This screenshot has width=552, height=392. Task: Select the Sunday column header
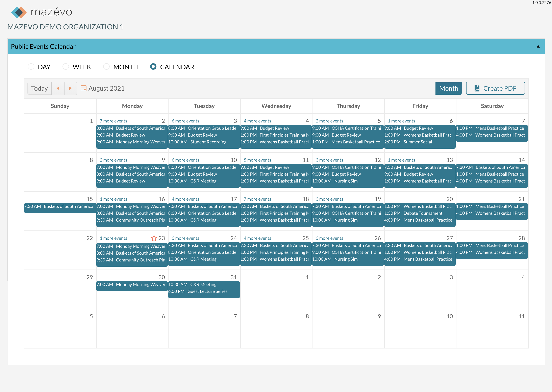tap(60, 106)
